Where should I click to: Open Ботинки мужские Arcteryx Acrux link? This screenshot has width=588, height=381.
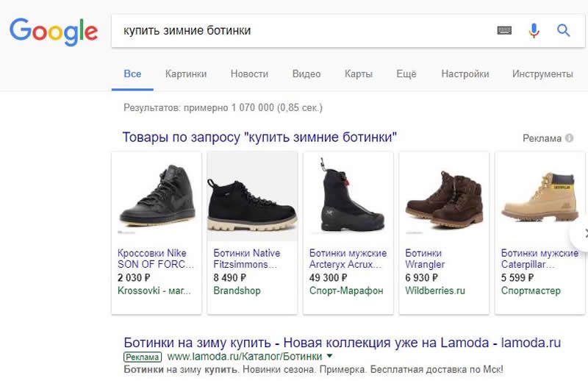348,259
